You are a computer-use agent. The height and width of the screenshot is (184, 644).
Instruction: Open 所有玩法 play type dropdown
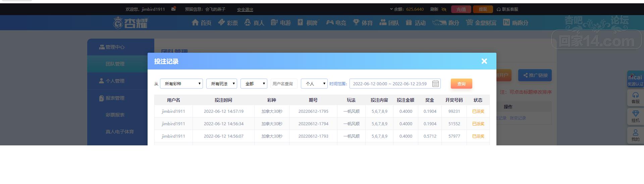click(x=222, y=84)
